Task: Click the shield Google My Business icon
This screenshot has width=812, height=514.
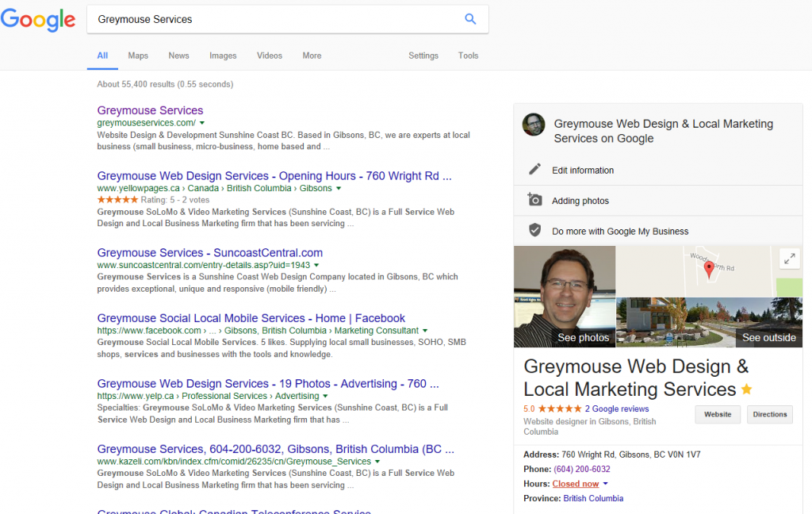Action: click(x=535, y=230)
